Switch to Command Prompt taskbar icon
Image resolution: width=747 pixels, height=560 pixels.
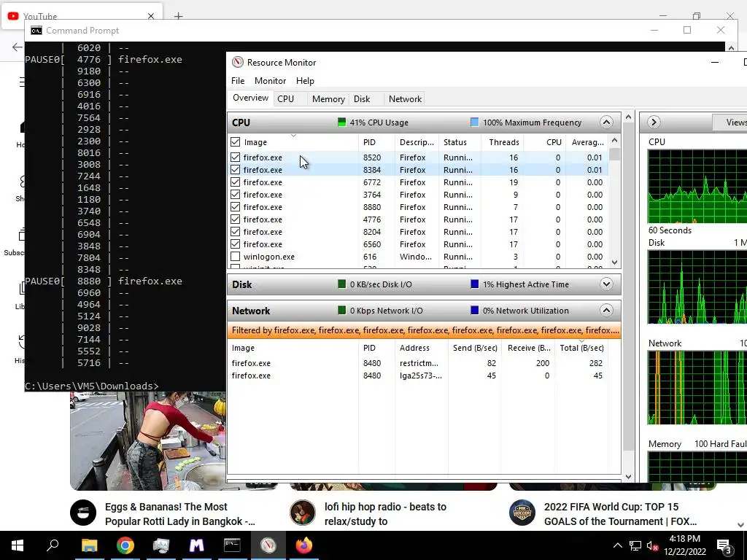tap(232, 545)
